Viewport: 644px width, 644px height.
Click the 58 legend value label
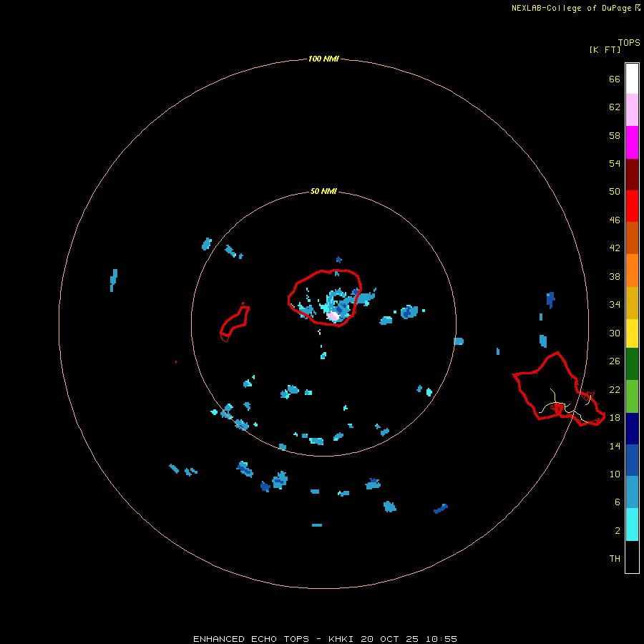pyautogui.click(x=615, y=135)
